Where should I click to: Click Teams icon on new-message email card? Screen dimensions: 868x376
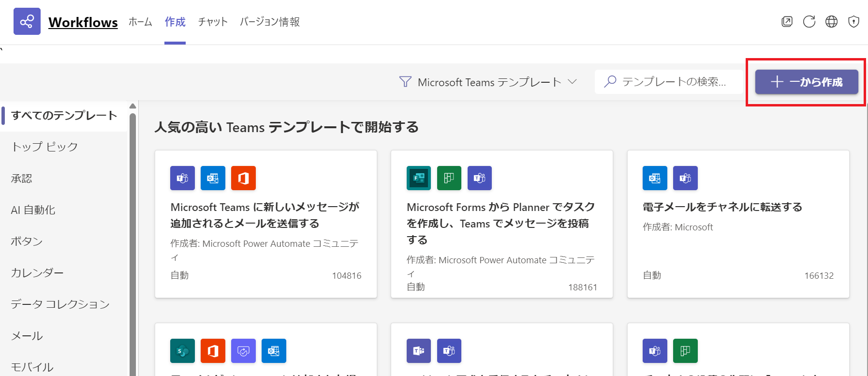point(182,178)
